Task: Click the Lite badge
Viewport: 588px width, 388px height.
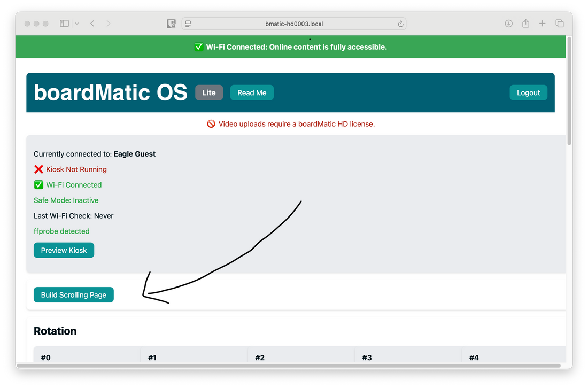Action: coord(209,92)
